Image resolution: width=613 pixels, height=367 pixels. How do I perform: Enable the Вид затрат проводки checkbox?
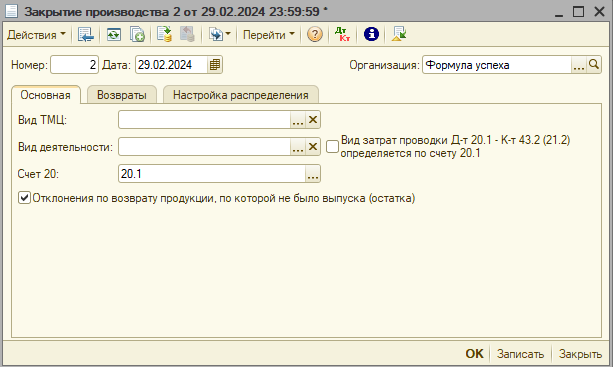[x=332, y=147]
